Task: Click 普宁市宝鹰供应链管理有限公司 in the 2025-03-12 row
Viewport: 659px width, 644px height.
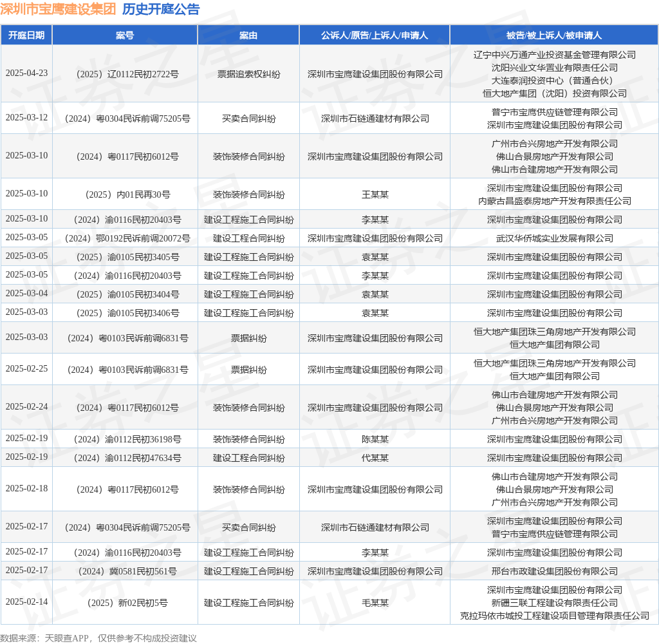Action: (554, 112)
